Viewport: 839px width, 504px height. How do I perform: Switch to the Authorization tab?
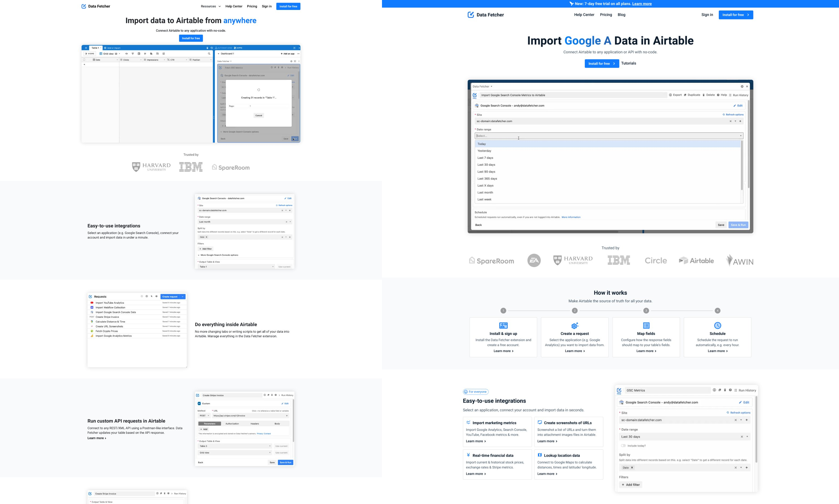(232, 424)
